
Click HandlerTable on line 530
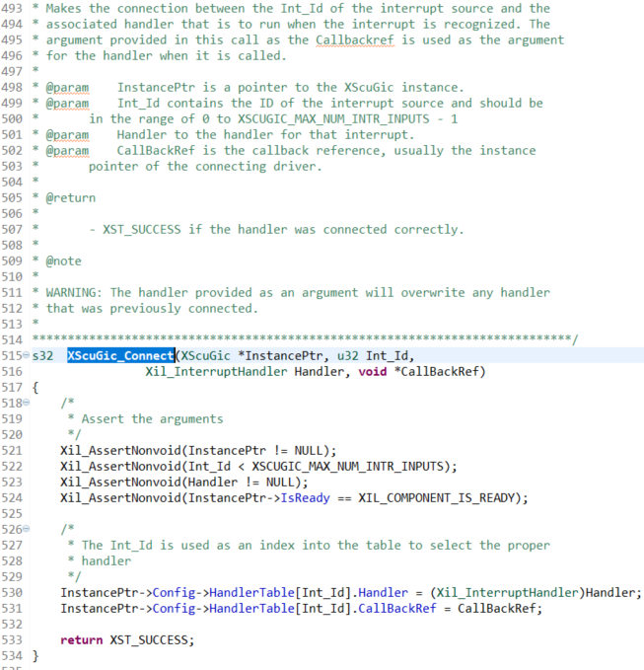coord(251,593)
